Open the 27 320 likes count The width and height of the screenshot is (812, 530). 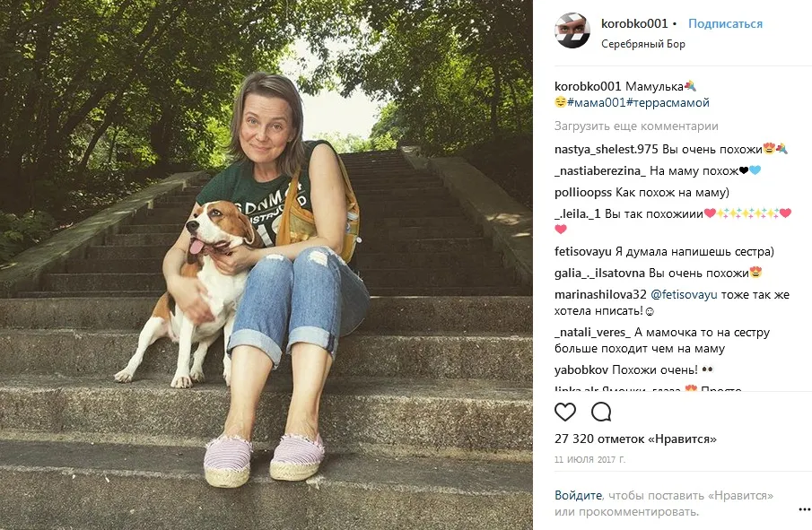coord(635,439)
